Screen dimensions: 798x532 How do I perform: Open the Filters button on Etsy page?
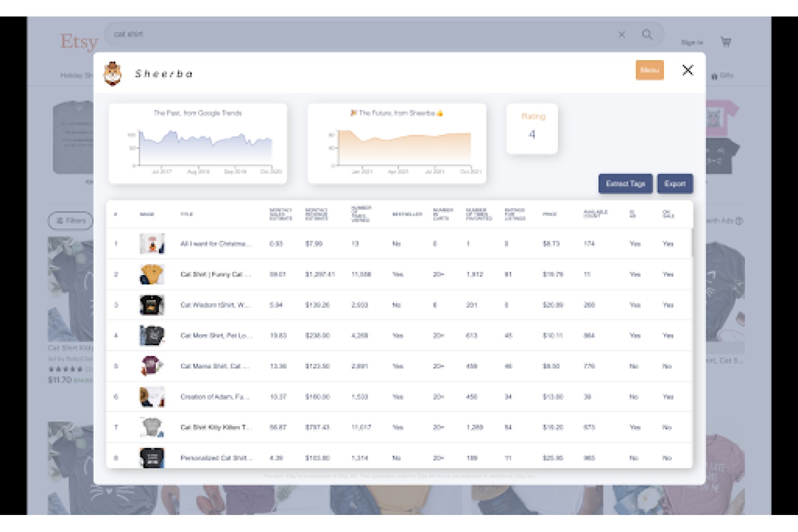(x=71, y=220)
